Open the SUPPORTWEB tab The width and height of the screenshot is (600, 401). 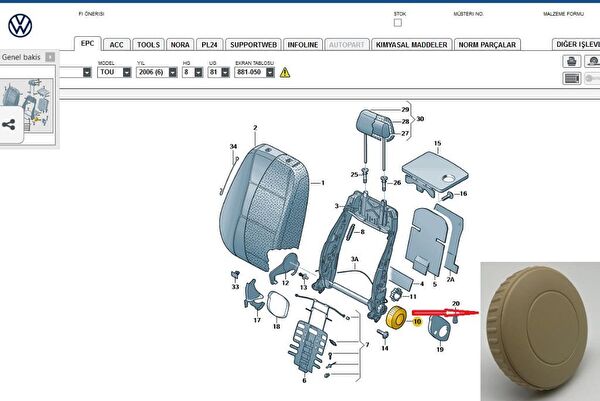(252, 45)
